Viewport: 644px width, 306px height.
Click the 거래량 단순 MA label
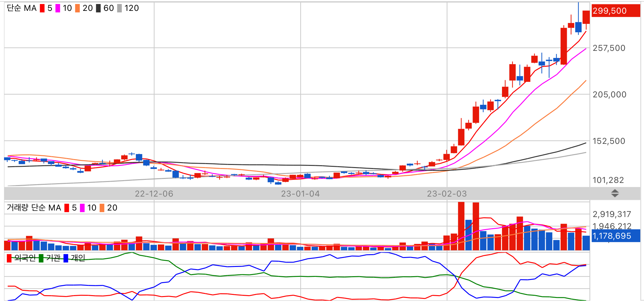(x=34, y=208)
